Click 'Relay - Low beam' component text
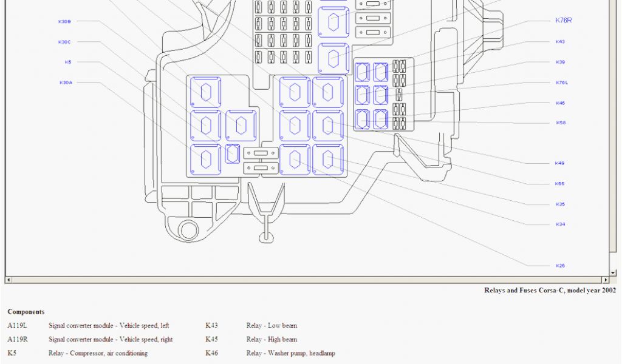Viewport: 622px width, 364px height. pos(272,326)
